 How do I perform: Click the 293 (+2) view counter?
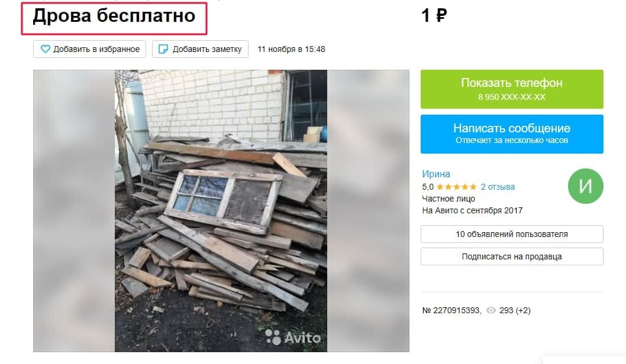515,310
